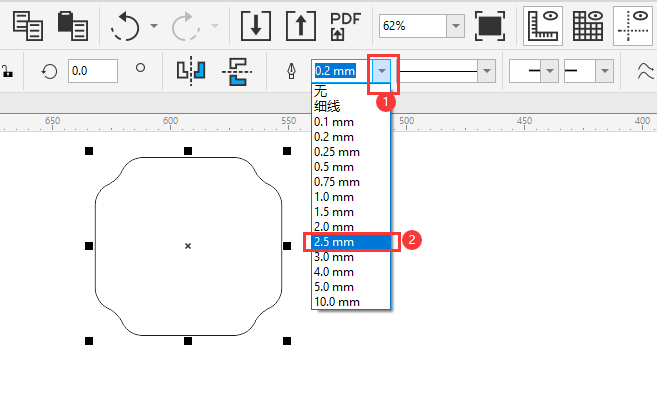Publish to PDF icon
The image size is (657, 416).
pos(345,26)
